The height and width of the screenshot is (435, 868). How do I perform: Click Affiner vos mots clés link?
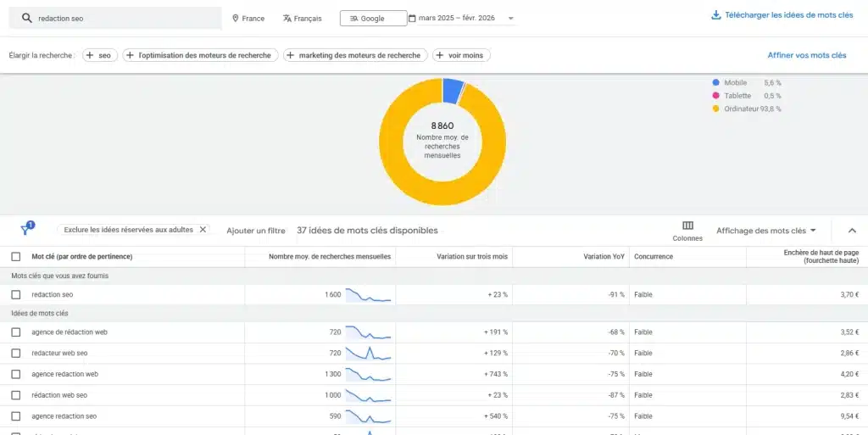tap(807, 55)
